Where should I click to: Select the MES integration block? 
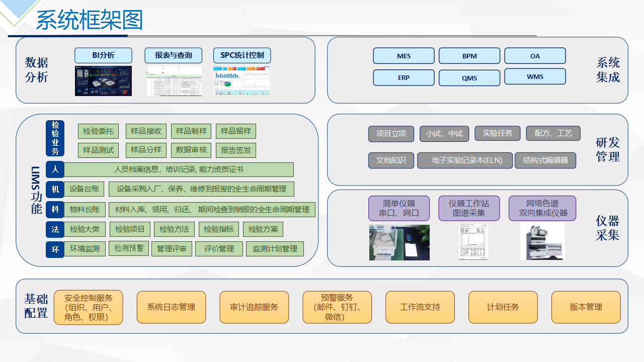404,56
